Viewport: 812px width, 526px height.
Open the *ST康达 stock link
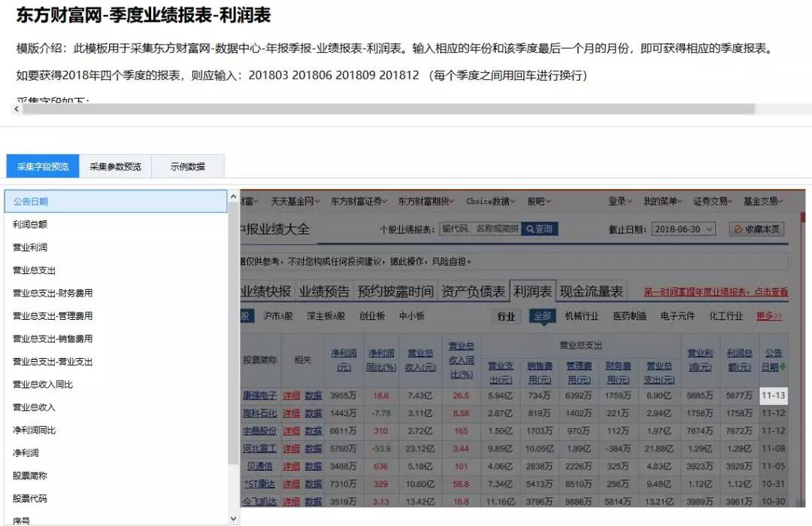(x=260, y=484)
